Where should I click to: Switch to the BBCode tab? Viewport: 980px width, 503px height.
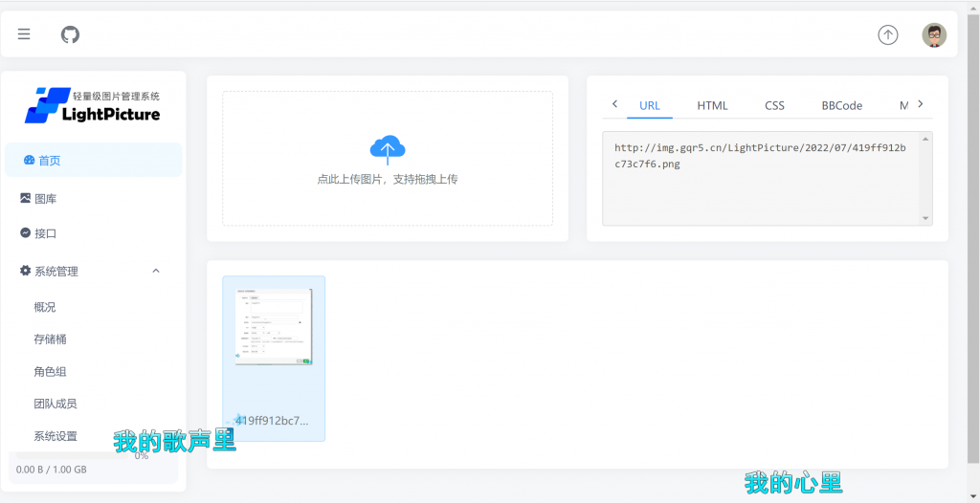coord(842,105)
